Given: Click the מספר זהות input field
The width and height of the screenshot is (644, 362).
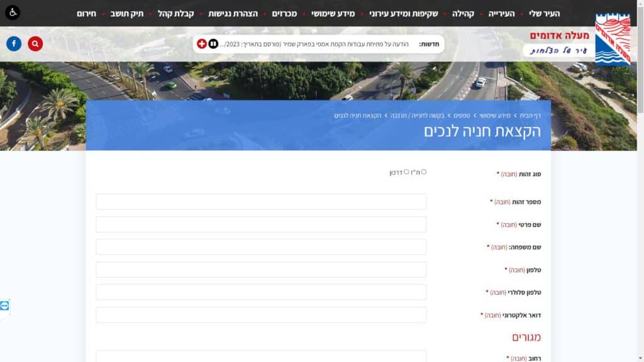Looking at the screenshot, I should [261, 202].
